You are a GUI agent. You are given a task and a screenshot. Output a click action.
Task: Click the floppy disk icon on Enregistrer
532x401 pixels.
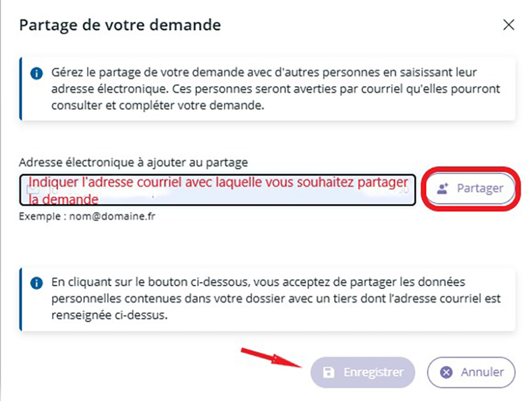tap(329, 372)
